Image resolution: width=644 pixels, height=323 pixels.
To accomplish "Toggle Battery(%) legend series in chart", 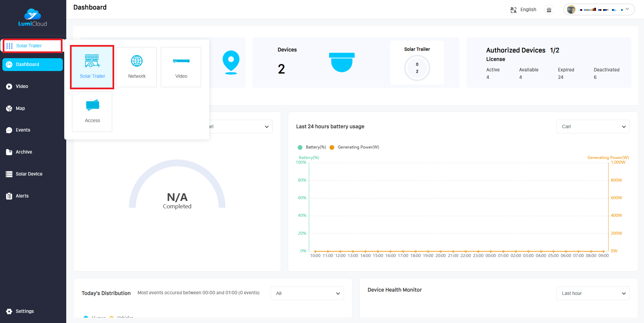I will tap(312, 147).
